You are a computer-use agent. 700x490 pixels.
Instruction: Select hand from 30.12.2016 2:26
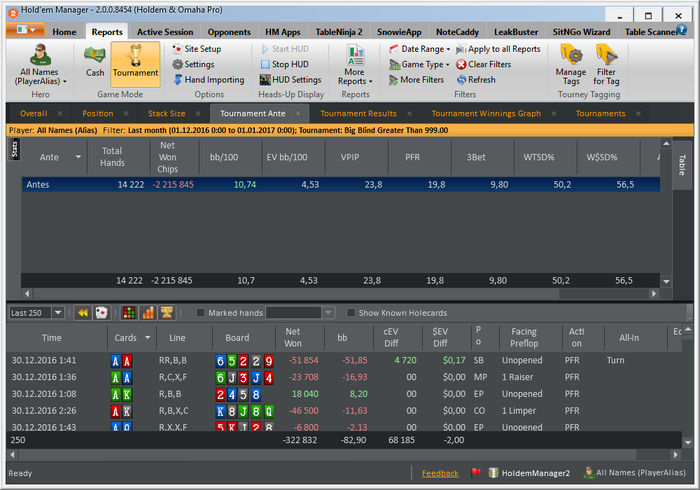click(x=344, y=411)
